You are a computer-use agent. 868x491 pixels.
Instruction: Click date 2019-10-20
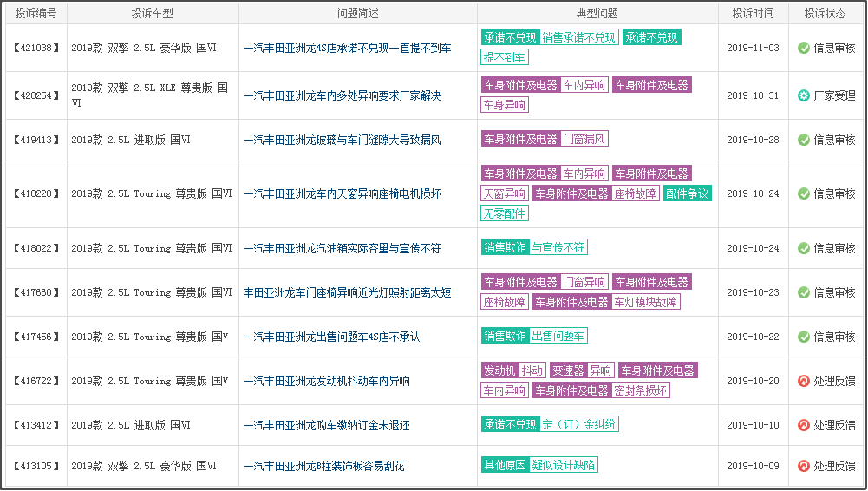[x=753, y=381]
